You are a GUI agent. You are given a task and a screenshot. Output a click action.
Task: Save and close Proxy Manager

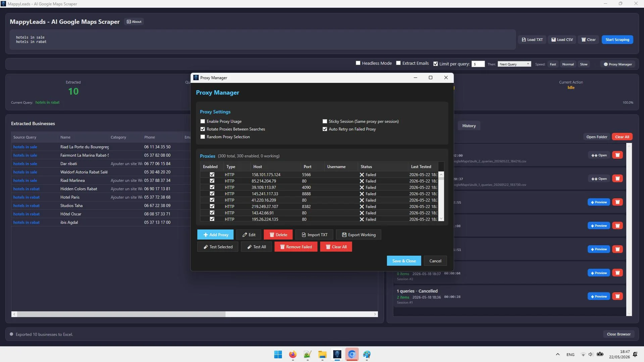404,261
